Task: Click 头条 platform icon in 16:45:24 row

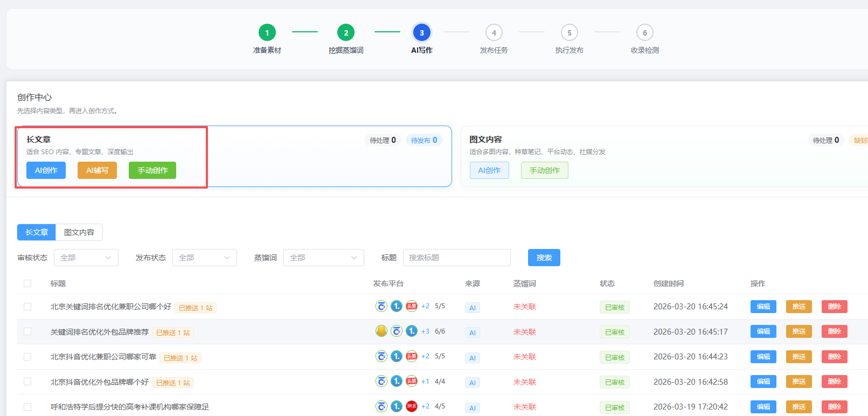Action: (x=412, y=306)
